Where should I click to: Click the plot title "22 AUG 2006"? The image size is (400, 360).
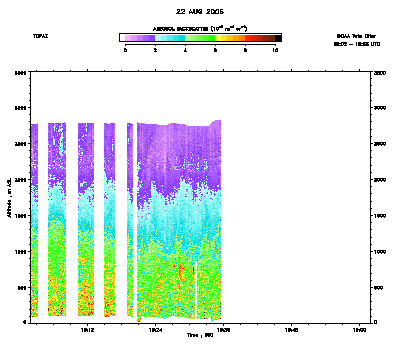(200, 11)
